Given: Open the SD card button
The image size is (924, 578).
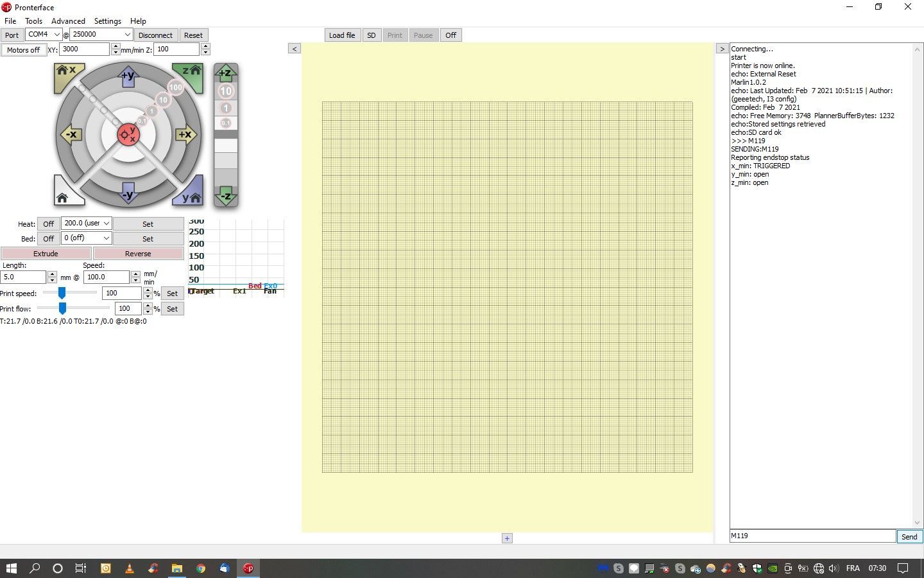Looking at the screenshot, I should click(372, 35).
